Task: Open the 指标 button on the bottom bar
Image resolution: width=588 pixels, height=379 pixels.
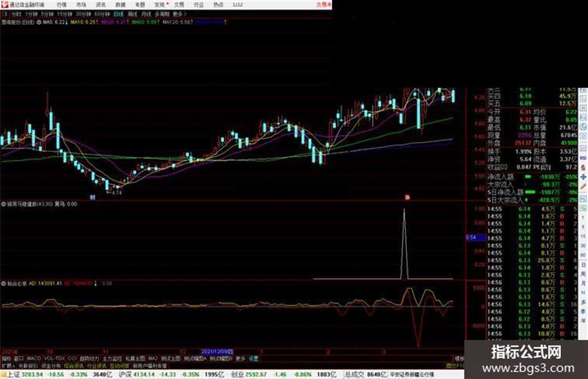Action: click(x=6, y=358)
